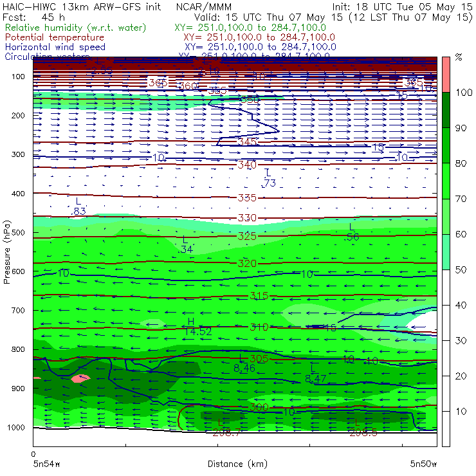The width and height of the screenshot is (476, 476).
Task: Select the red 'Potential temperature' legend line
Action: 55,37
